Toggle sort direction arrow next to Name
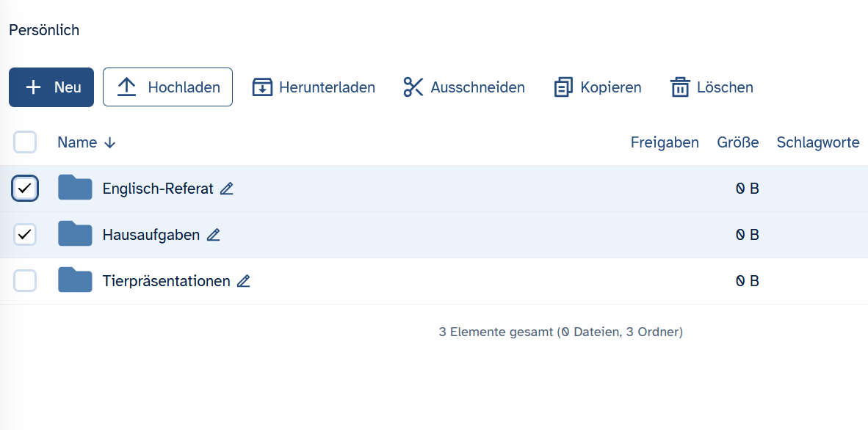 pos(110,143)
